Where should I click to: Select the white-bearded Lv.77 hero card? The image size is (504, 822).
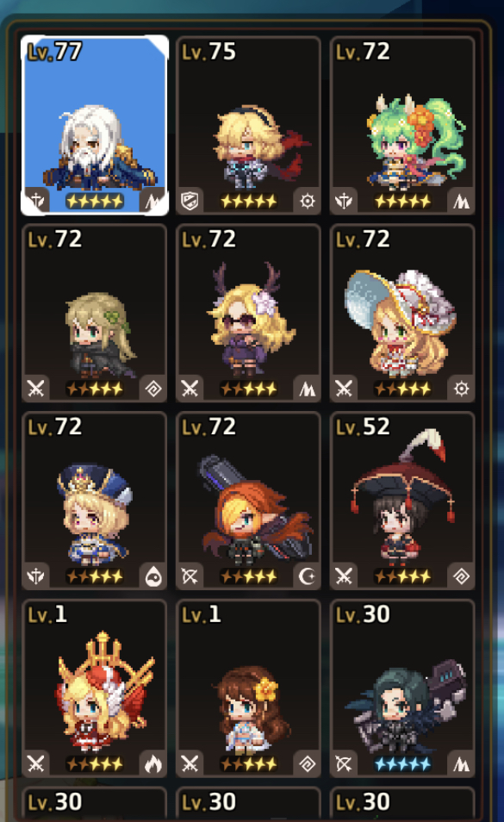[94, 125]
